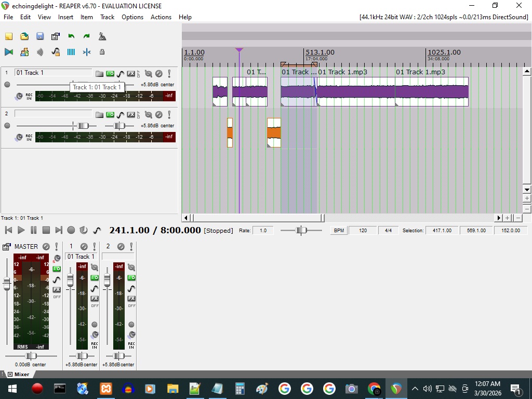Viewport: 532px width, 399px height.
Task: Open routing I/O on track 2 panel
Action: tap(110, 115)
